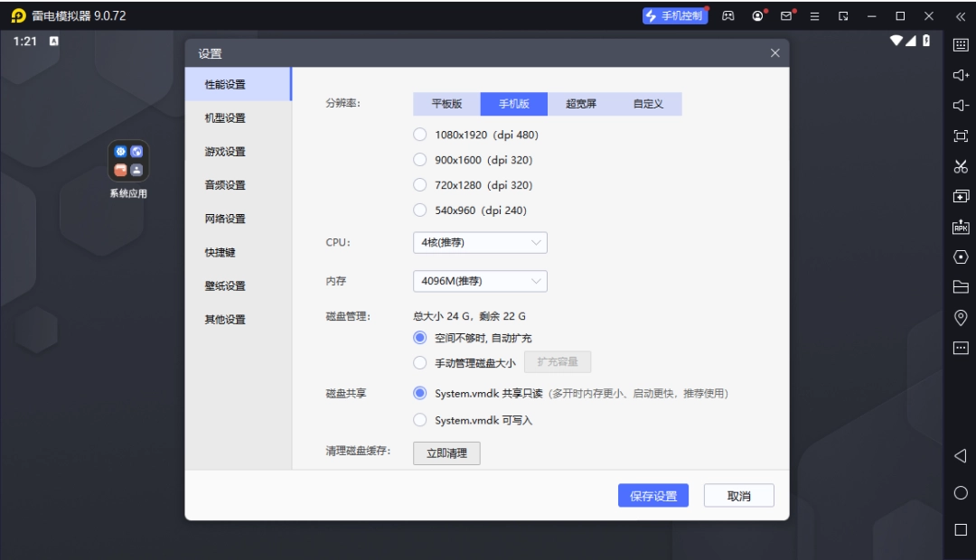Open the hamburger menu in title bar

pyautogui.click(x=814, y=16)
